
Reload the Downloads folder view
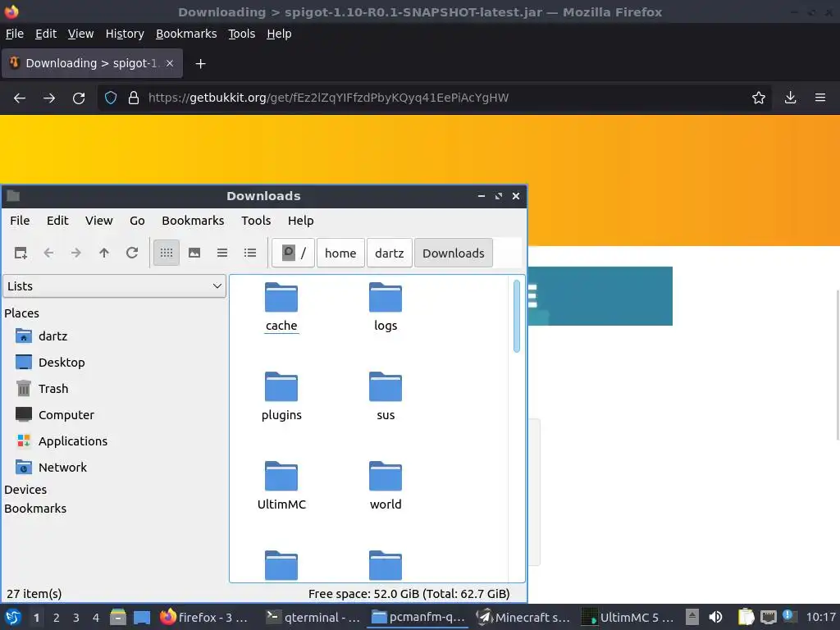tap(132, 253)
